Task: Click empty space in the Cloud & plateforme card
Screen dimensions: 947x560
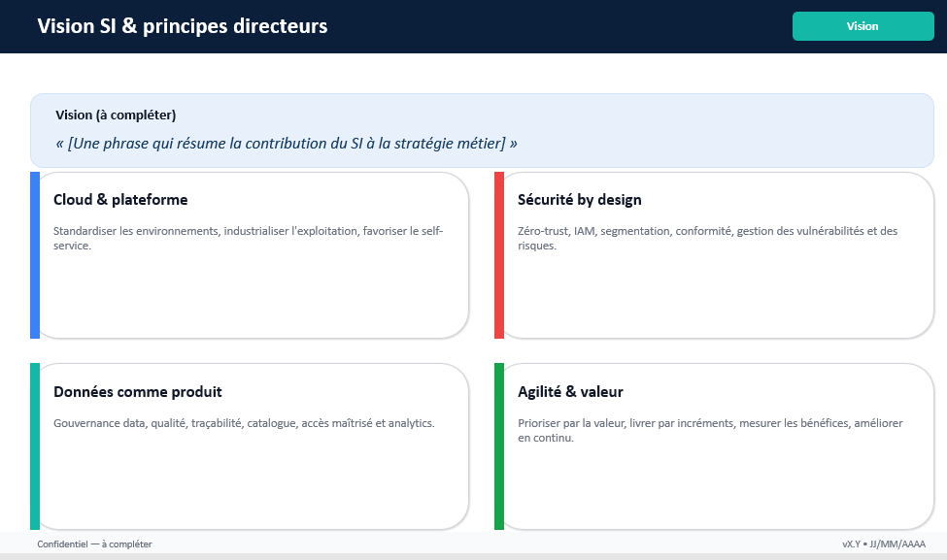Action: coord(253,301)
